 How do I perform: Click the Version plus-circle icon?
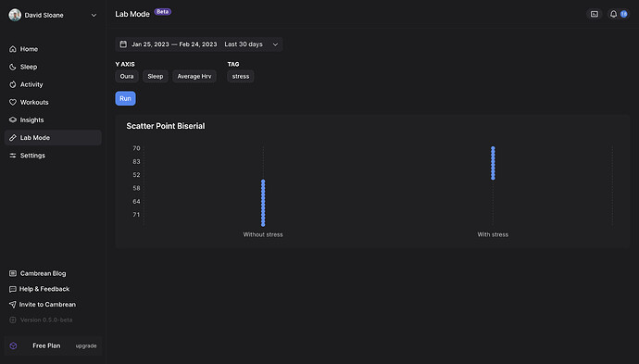[x=13, y=320]
